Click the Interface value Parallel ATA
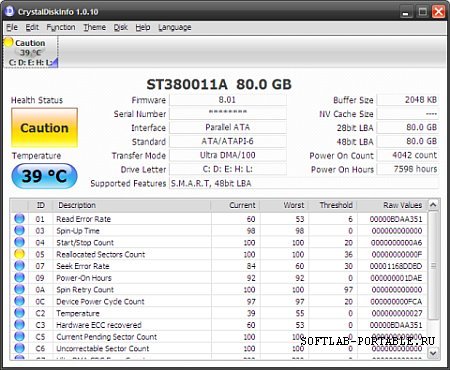The height and width of the screenshot is (370, 450). pyautogui.click(x=228, y=128)
